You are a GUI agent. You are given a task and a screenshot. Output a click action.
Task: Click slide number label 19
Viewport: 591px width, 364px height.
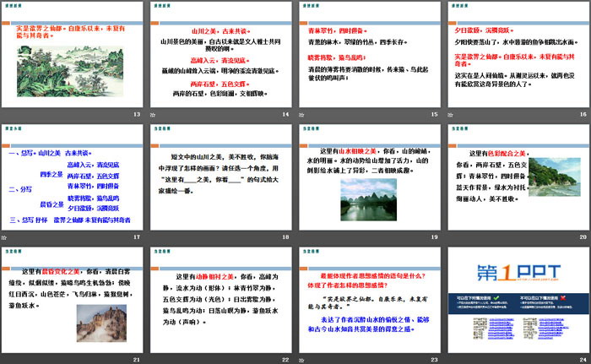pyautogui.click(x=435, y=236)
